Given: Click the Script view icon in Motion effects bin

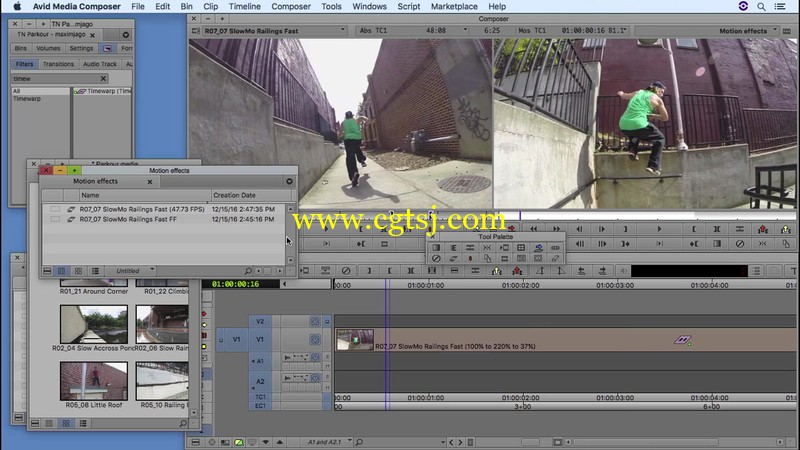Looking at the screenshot, I should coord(95,271).
